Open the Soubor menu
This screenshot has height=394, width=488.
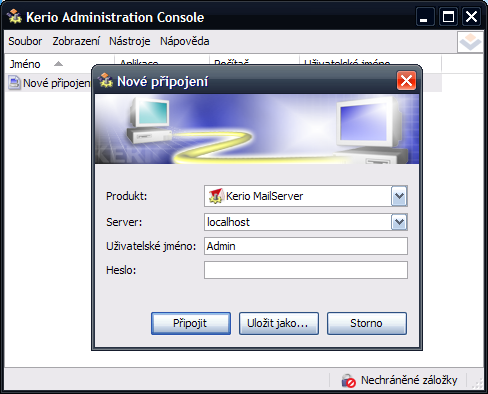coord(25,41)
